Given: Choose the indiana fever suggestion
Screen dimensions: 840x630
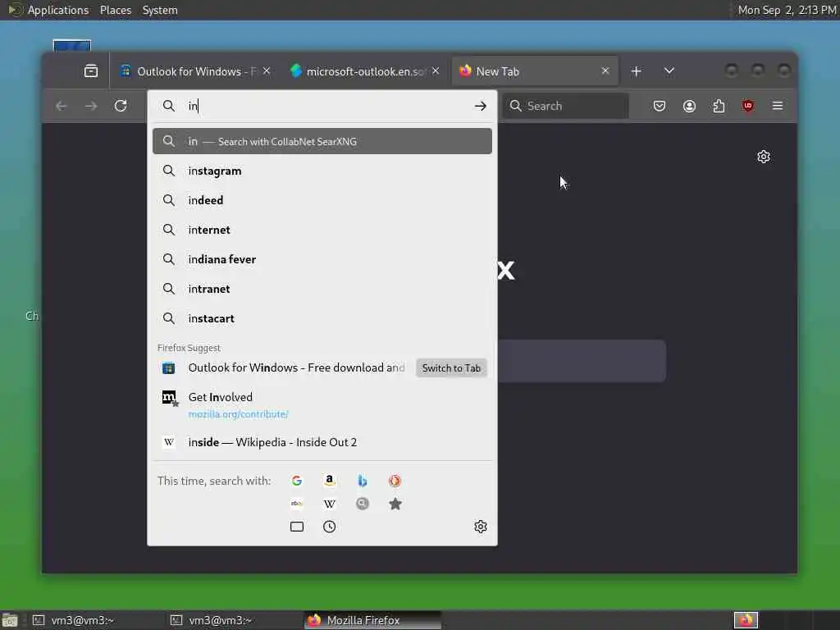Looking at the screenshot, I should pos(322,259).
